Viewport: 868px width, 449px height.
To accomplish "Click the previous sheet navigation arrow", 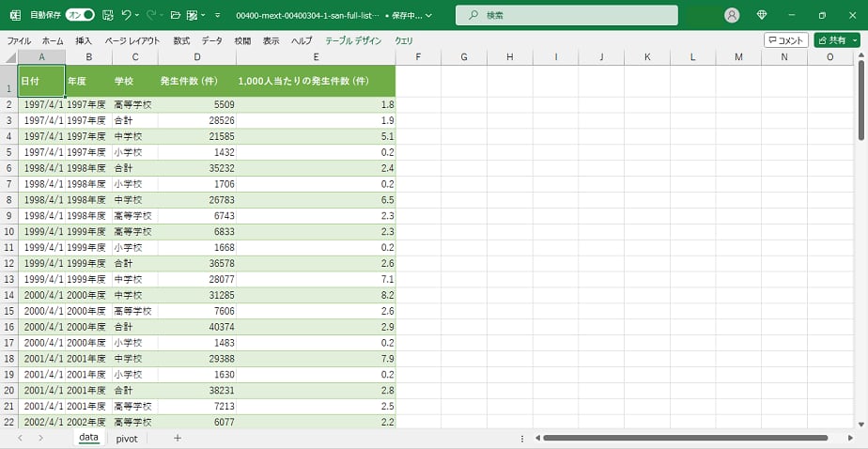I will (x=19, y=438).
